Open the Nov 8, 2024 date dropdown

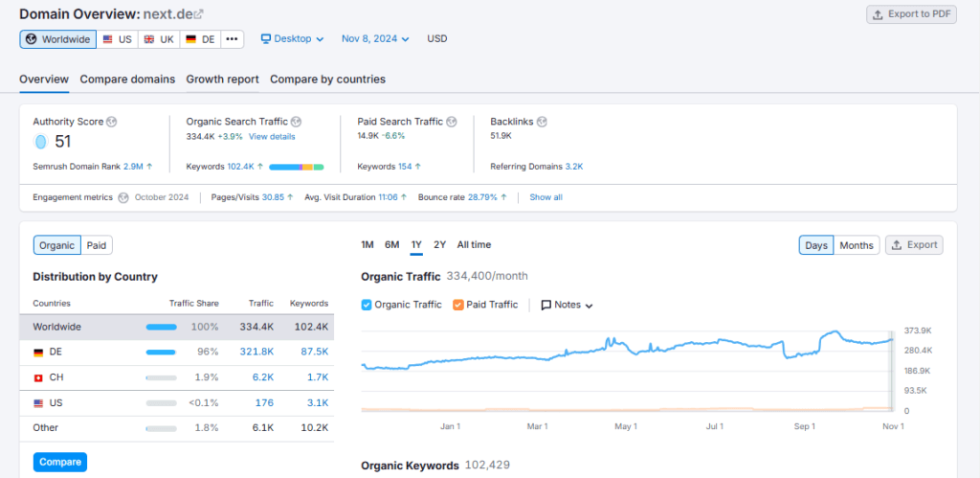pyautogui.click(x=375, y=39)
